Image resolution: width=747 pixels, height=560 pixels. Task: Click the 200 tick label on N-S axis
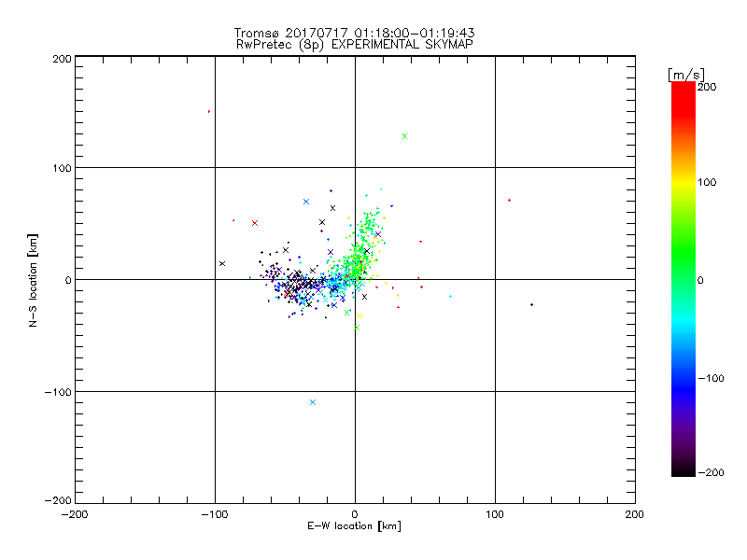point(62,59)
